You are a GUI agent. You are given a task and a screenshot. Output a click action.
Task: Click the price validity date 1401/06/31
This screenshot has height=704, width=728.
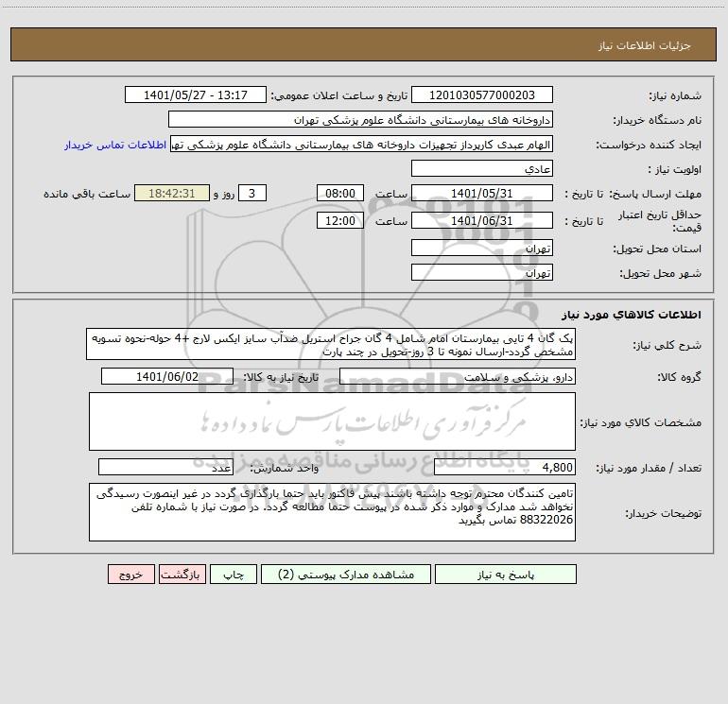(482, 220)
